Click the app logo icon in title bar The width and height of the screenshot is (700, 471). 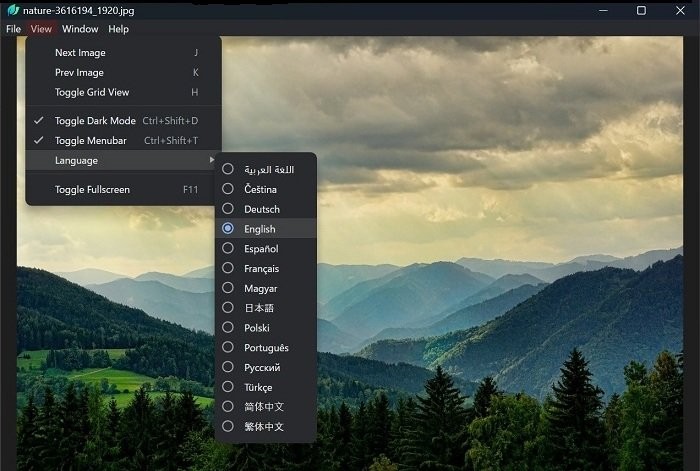coord(12,10)
